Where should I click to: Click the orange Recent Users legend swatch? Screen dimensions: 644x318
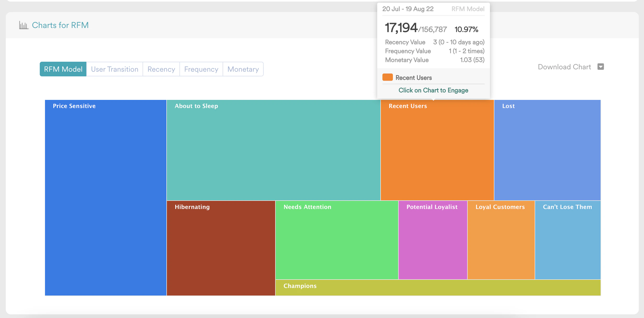tap(387, 77)
